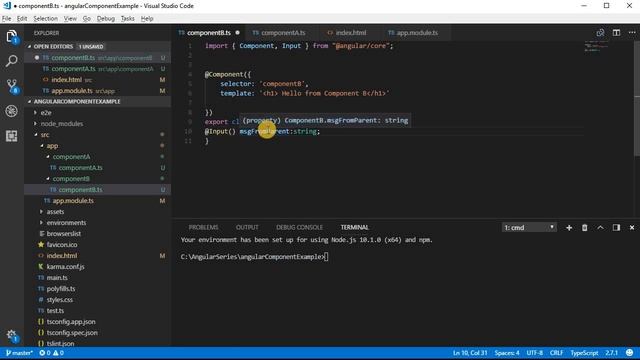This screenshot has height=360, width=640.
Task: Open componentA.ts in the file tree
Action: tap(80, 168)
